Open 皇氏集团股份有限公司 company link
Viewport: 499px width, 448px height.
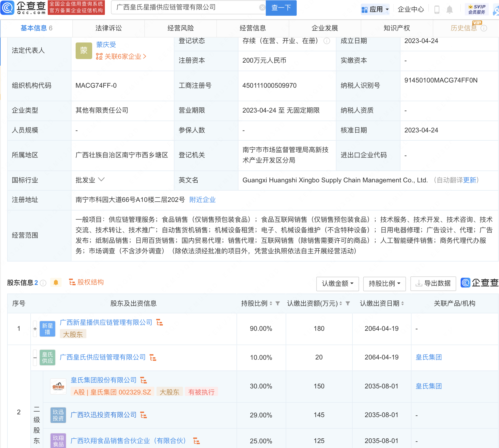click(103, 380)
